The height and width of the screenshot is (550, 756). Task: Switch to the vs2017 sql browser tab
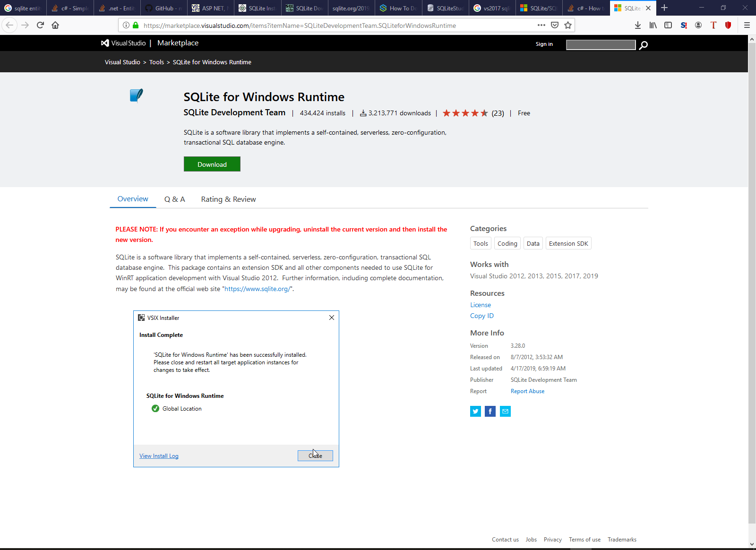[x=492, y=8]
